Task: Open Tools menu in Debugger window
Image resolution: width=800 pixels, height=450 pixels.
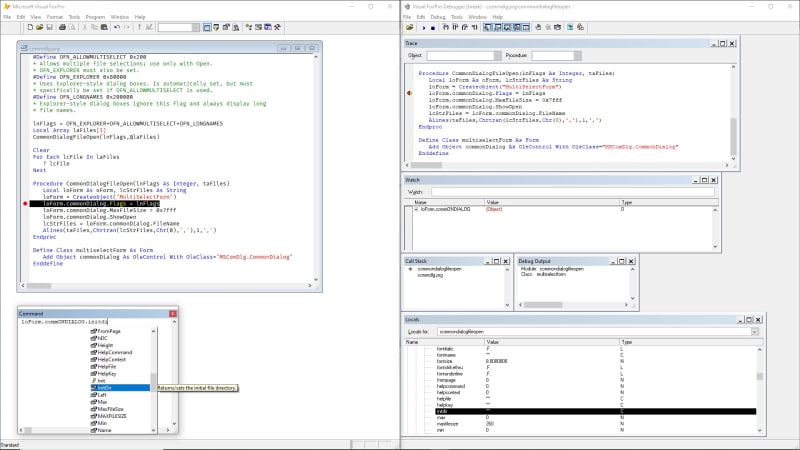Action: point(457,17)
